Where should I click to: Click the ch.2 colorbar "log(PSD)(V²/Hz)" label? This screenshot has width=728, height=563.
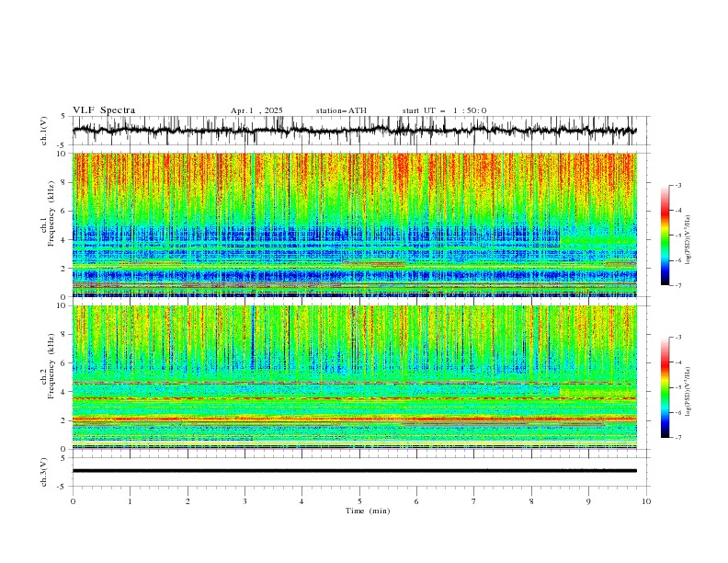[688, 392]
